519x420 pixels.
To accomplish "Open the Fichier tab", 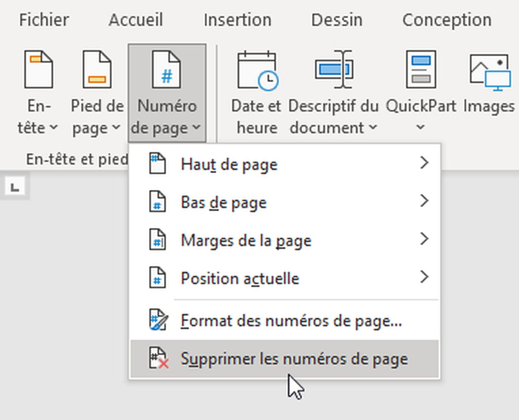I will (x=44, y=20).
